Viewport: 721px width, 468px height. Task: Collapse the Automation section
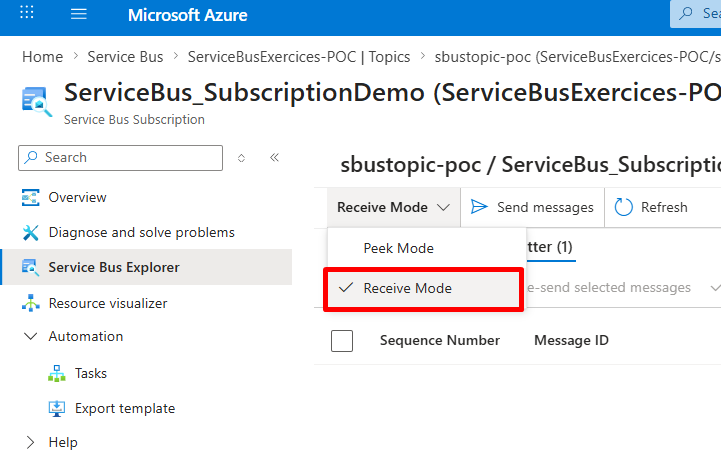pyautogui.click(x=30, y=337)
